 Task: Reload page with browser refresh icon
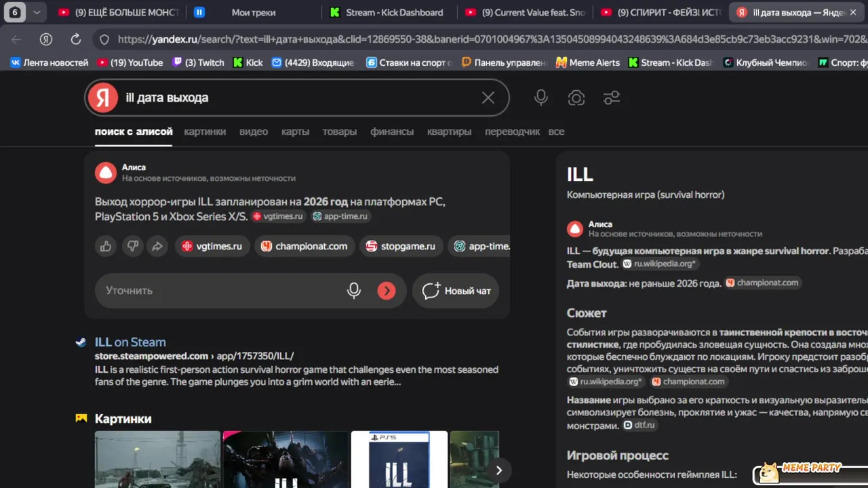tap(76, 39)
